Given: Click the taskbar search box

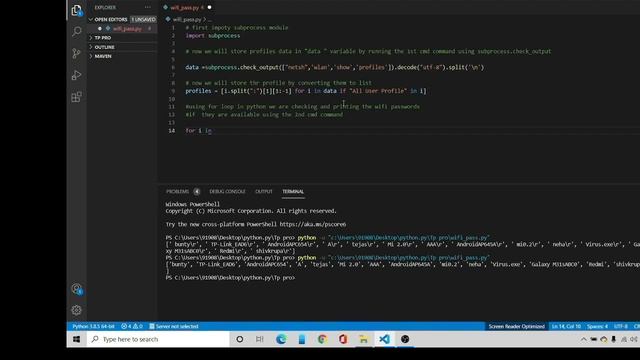Looking at the screenshot, I should [158, 339].
